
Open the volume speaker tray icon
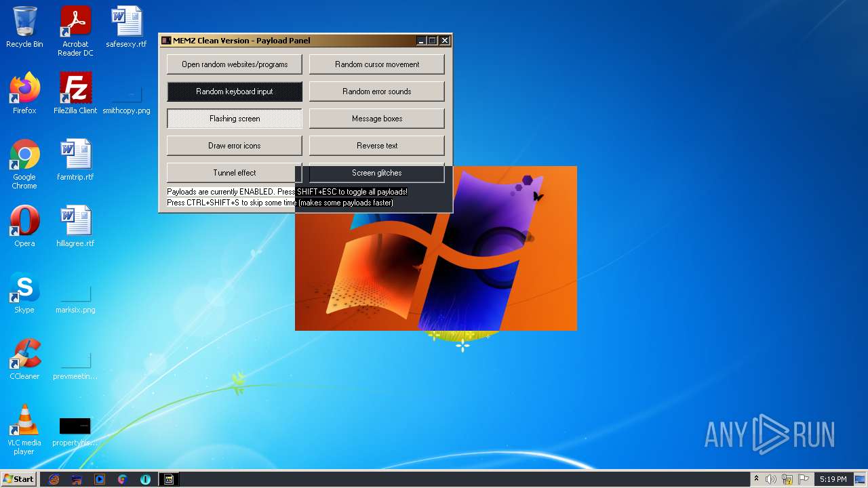[x=771, y=479]
